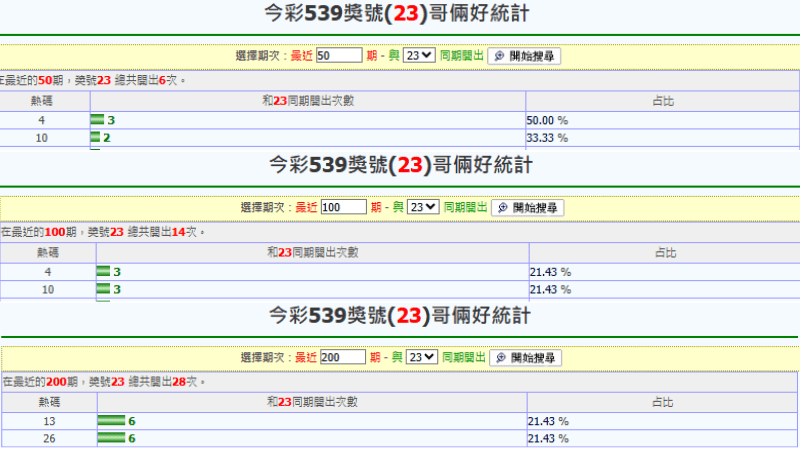
Task: Open the number 23 dropdown in the 100-period section
Action: 422,207
